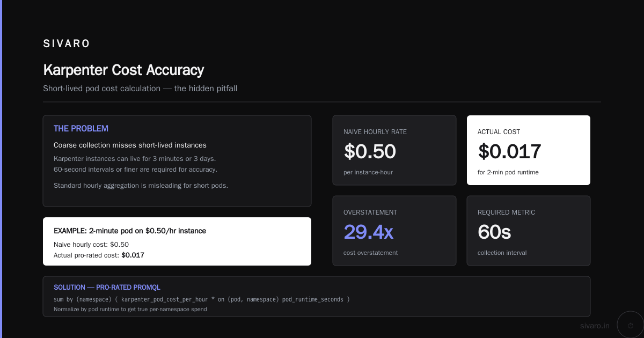
Task: Click the SIVARO brand logo text
Action: pos(67,43)
